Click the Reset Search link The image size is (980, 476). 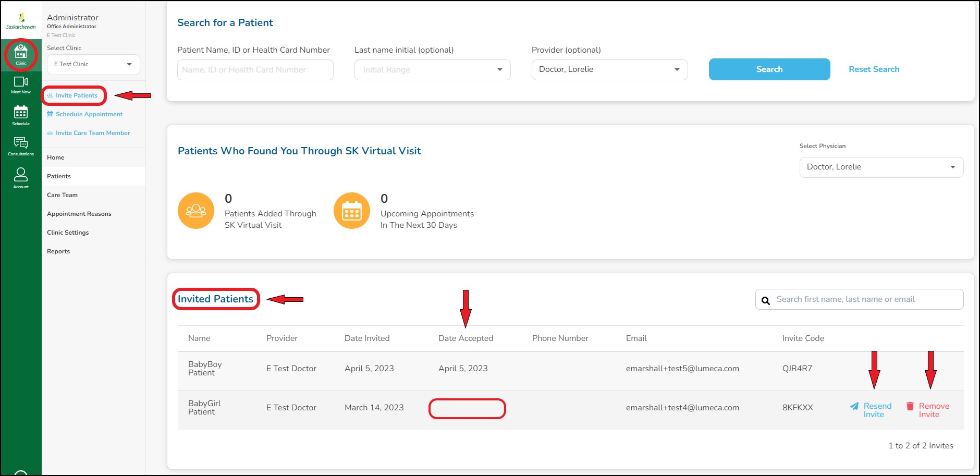[874, 69]
